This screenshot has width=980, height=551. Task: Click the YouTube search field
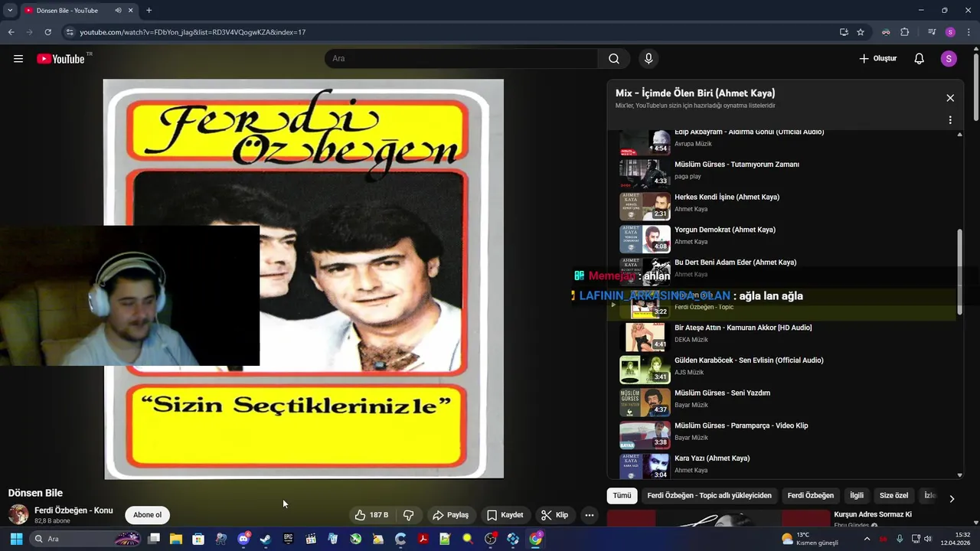click(x=462, y=59)
